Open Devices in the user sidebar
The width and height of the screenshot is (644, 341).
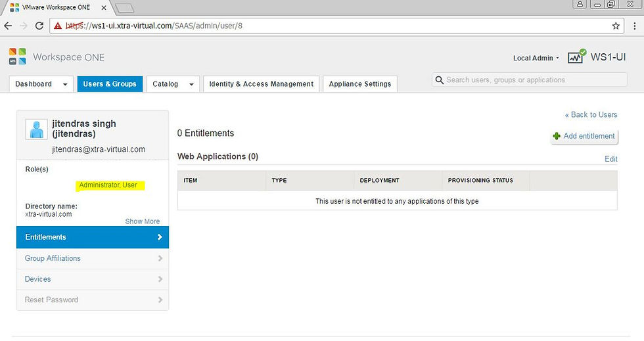tap(93, 279)
